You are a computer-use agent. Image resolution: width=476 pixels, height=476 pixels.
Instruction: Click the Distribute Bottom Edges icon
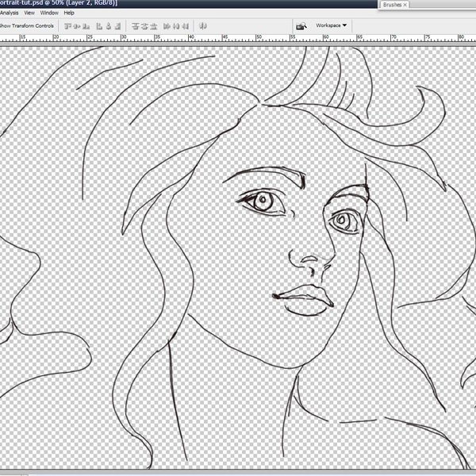coord(155,25)
